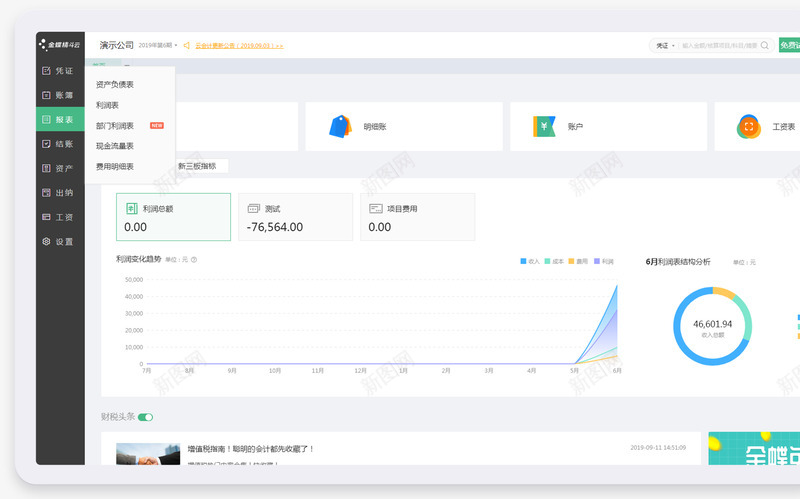
Task: Toggle the 财税头条 switch
Action: (x=145, y=417)
